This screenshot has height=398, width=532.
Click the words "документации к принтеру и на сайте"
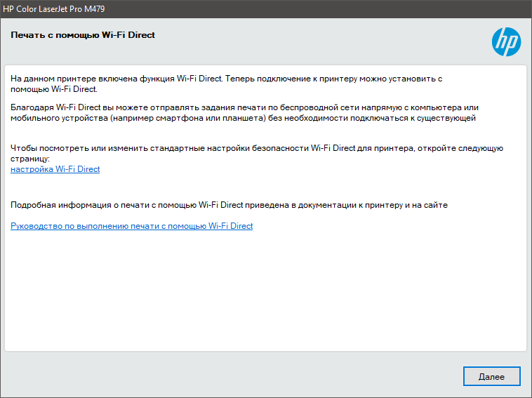tap(378, 205)
